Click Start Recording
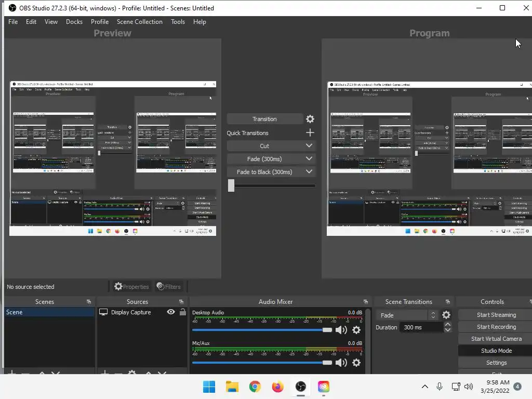Screen dimensions: 532x399 [x=496, y=327]
